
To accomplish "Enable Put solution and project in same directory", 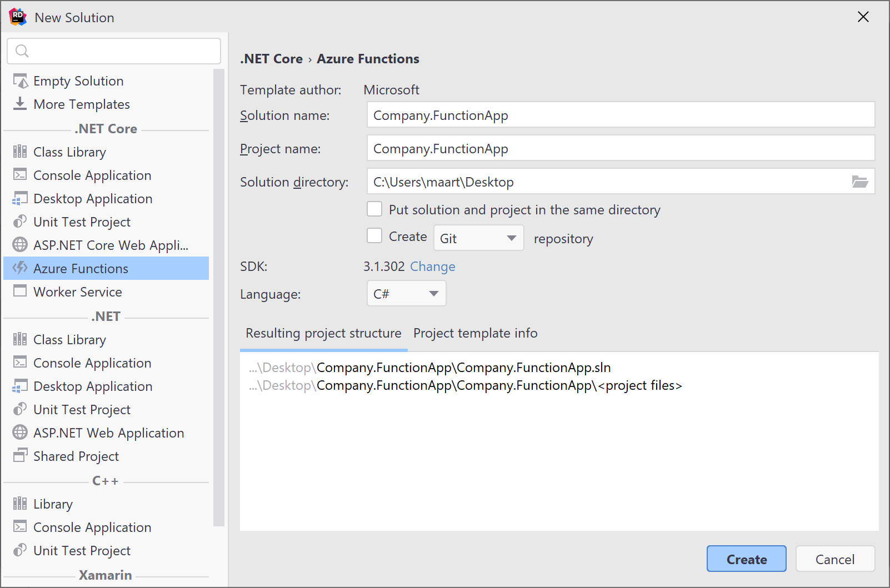I will tap(374, 209).
